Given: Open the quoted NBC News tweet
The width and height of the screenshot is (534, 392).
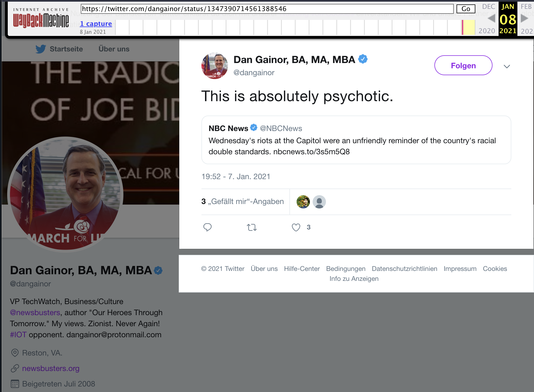Looking at the screenshot, I should 356,140.
